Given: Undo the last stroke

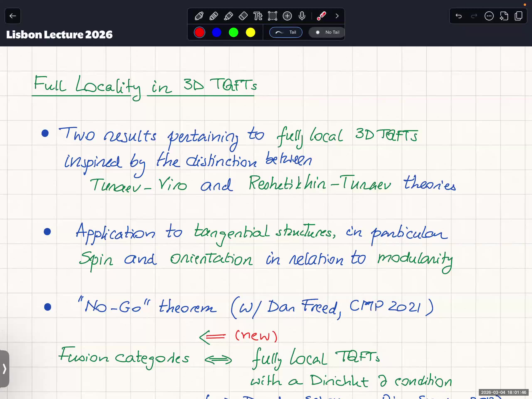Looking at the screenshot, I should [x=459, y=16].
